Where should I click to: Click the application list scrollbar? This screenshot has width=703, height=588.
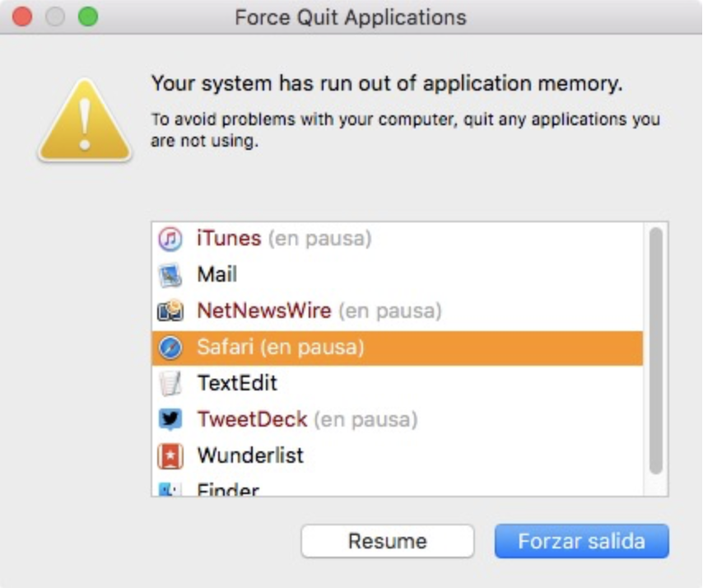655,350
